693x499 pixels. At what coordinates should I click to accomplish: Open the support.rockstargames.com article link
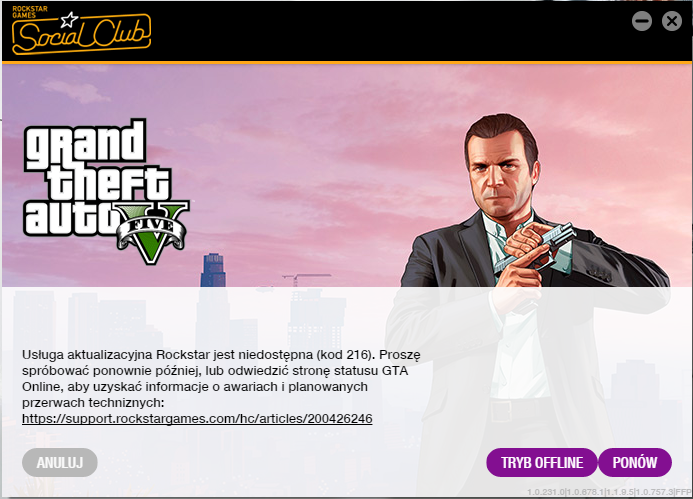pos(197,419)
